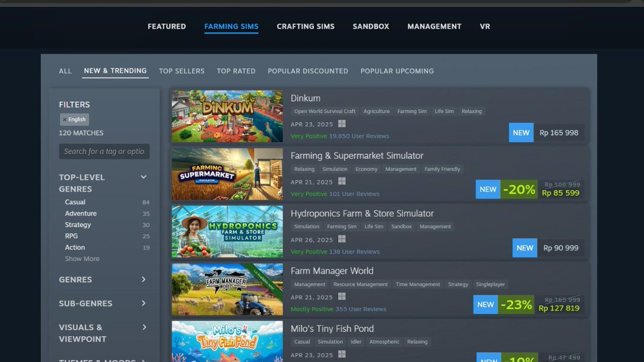This screenshot has height=362, width=644.
Task: Click Windows platform icon for Dinkum
Action: pos(342,124)
